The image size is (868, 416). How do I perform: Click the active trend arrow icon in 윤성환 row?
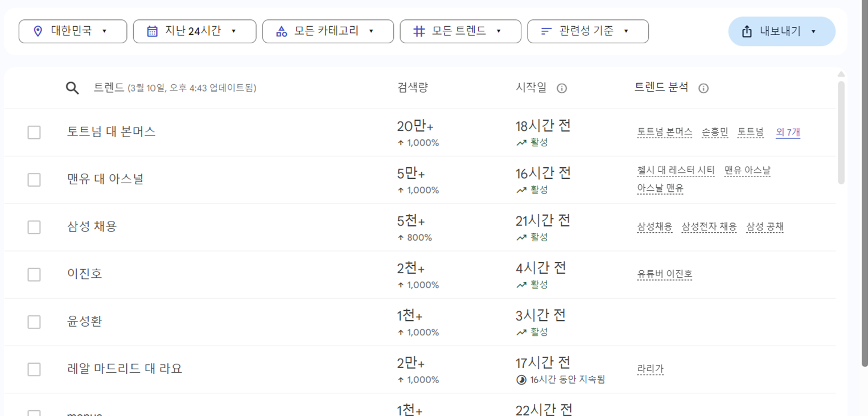pos(521,332)
